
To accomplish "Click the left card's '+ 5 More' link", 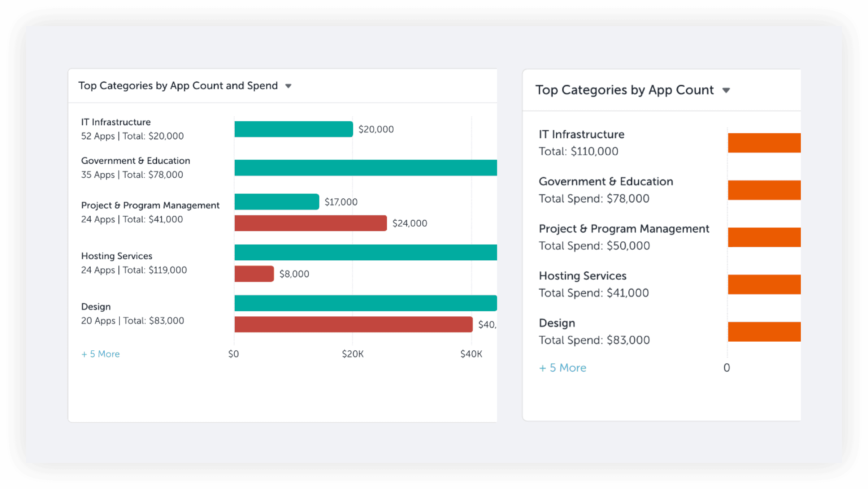I will click(100, 354).
